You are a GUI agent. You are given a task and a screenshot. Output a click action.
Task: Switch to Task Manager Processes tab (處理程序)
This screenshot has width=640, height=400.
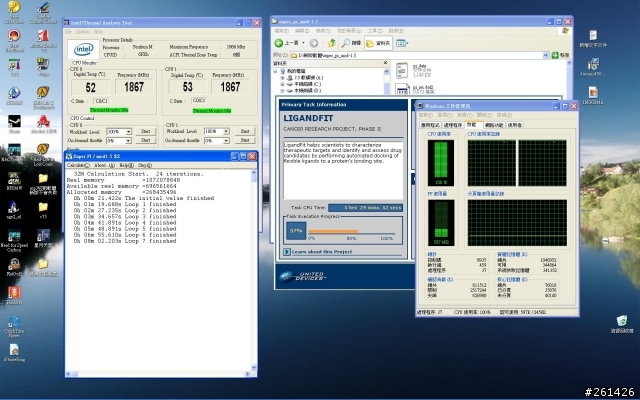point(453,125)
